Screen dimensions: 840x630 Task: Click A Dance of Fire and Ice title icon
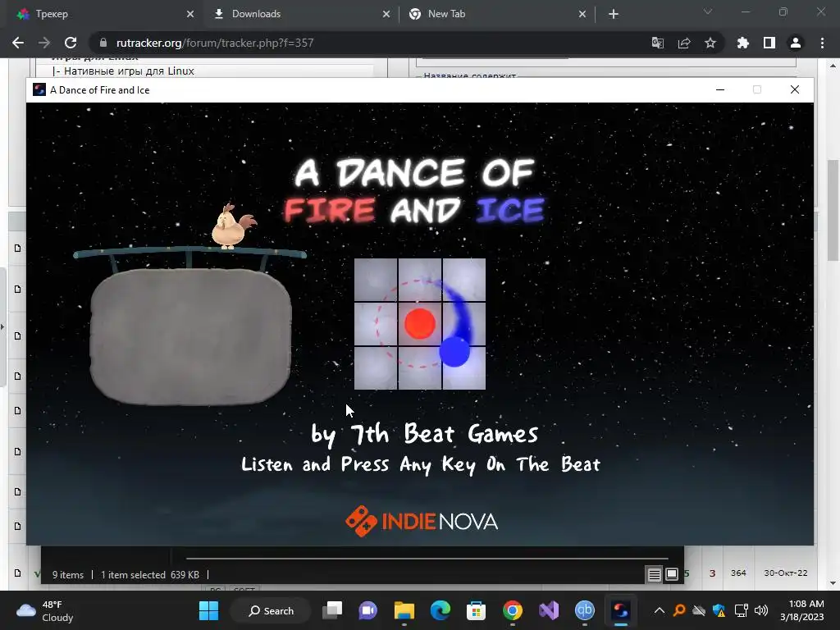point(39,89)
